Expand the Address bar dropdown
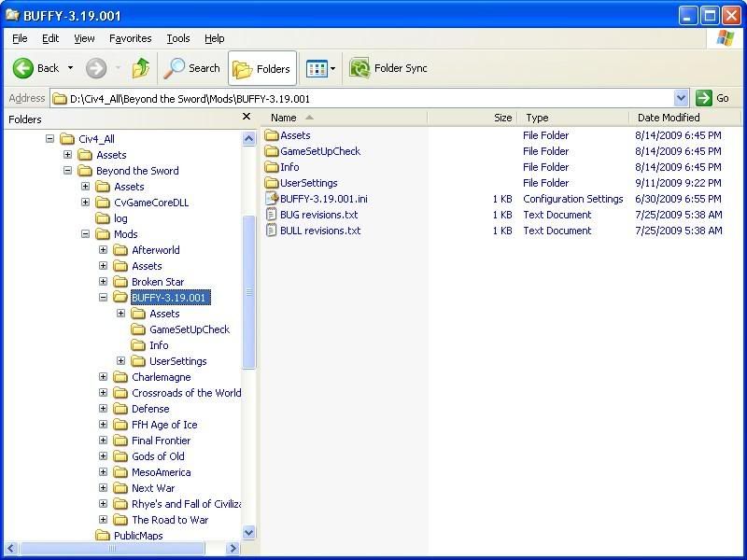 (682, 99)
